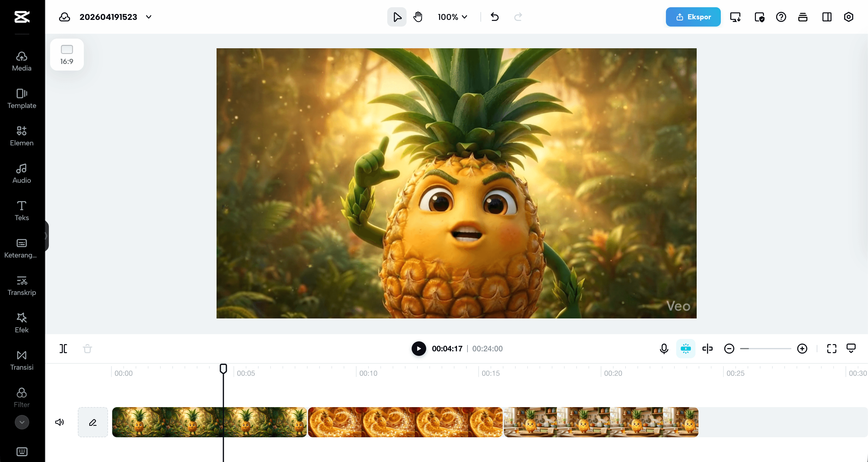Toggle fullscreen preview mode

(831, 349)
